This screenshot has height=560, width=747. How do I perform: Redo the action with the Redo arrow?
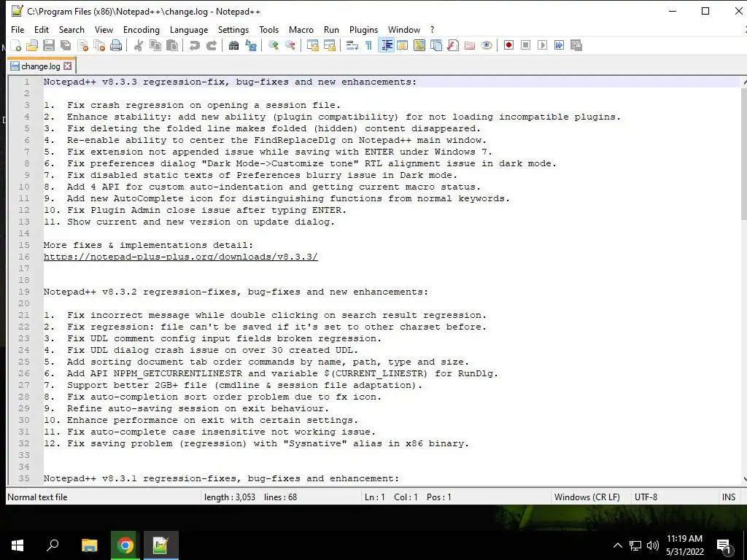point(212,45)
